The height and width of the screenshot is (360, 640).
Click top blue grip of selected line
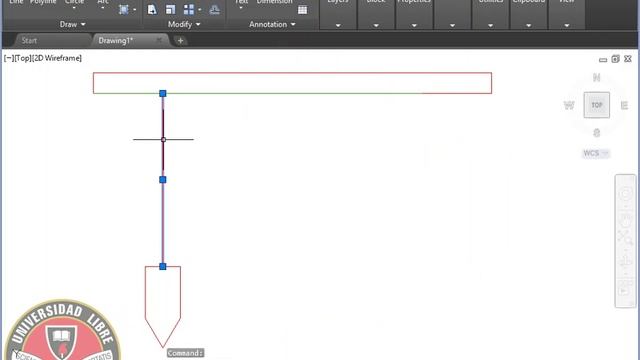[x=163, y=93]
